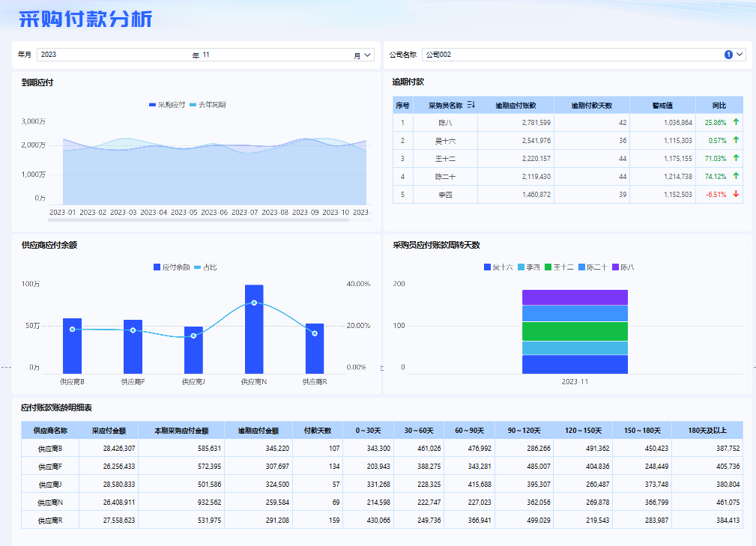Viewport: 756px width, 546px height.
Task: Click the horizontal scrollbar under 到期应付 chart
Action: [x=198, y=220]
